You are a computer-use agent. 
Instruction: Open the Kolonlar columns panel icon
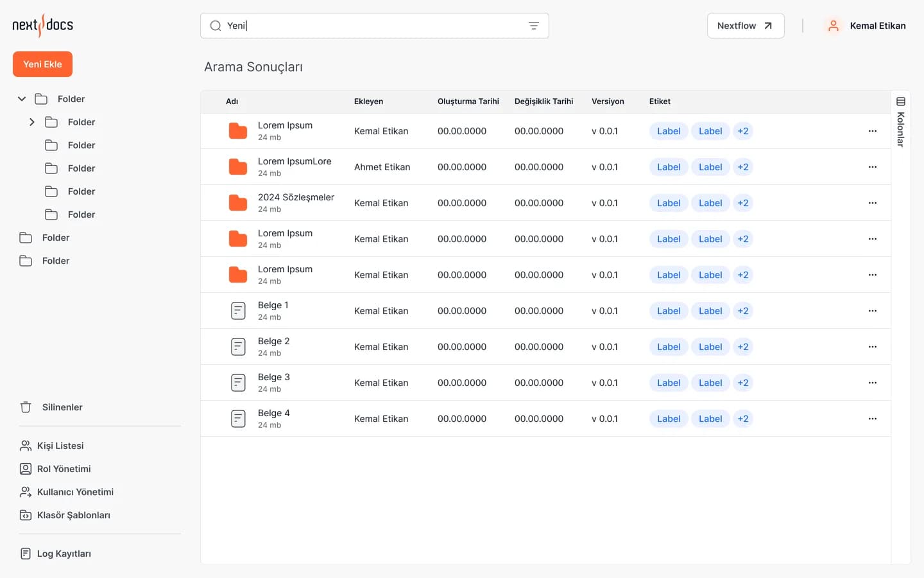[x=901, y=101]
